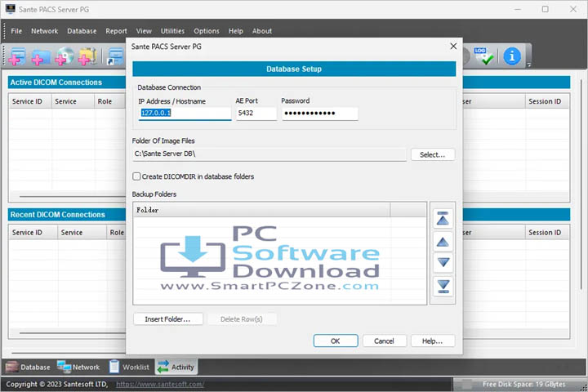This screenshot has height=392, width=588.
Task: Click the Active DICOM Connections horizontal scrollbar
Action: click(72, 196)
